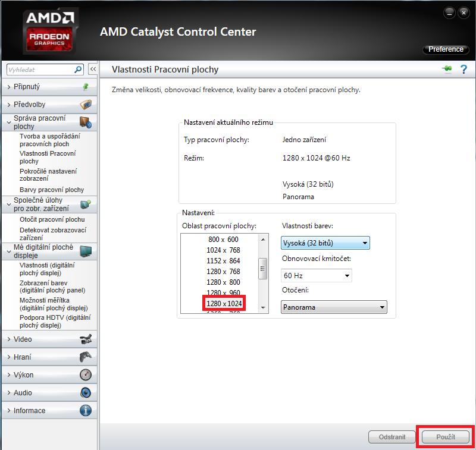This screenshot has height=450, width=476.
Task: Open Pokročilé nastavení zobrazení
Action: (48, 175)
